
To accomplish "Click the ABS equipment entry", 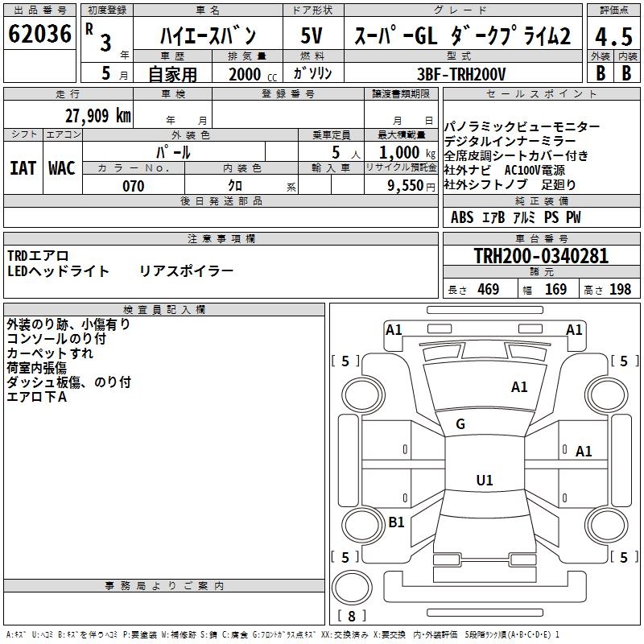I will click(462, 217).
